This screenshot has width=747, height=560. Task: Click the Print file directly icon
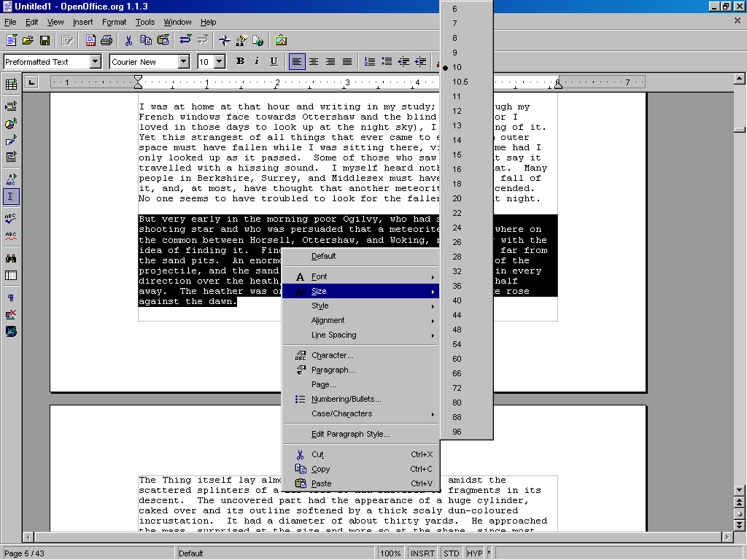point(107,40)
